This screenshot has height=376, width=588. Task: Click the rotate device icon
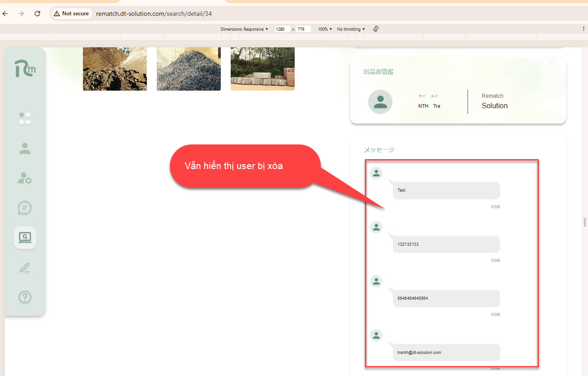(376, 29)
